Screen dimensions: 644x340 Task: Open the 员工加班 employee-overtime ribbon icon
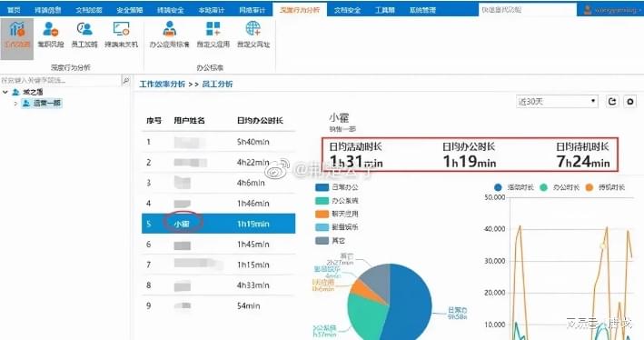84,35
